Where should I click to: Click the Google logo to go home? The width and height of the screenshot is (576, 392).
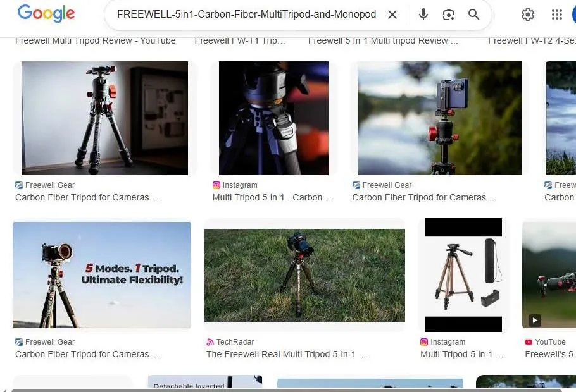[46, 13]
